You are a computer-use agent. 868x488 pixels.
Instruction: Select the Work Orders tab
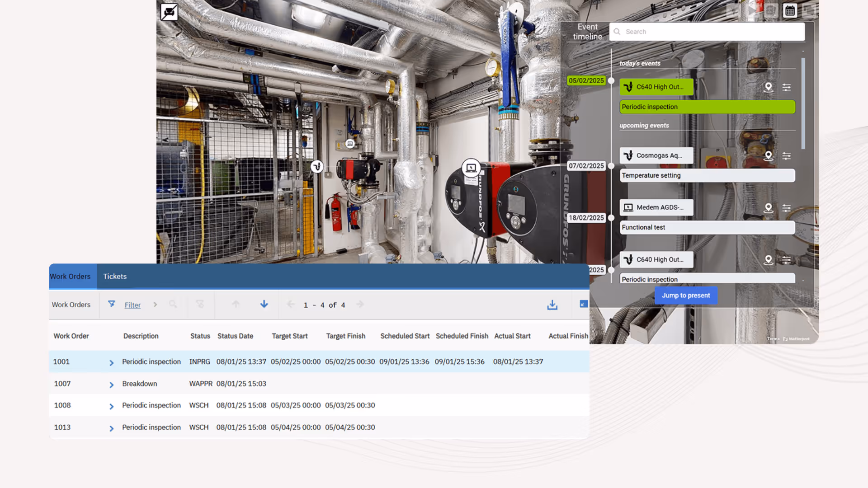tap(71, 277)
